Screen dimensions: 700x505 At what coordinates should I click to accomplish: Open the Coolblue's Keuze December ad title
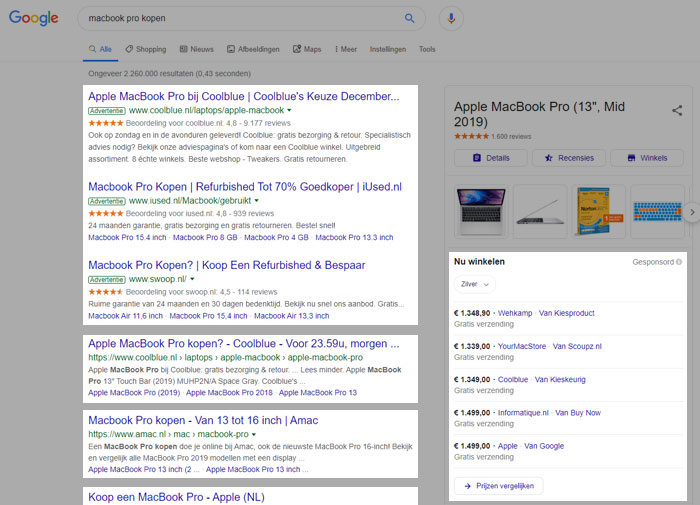[243, 96]
